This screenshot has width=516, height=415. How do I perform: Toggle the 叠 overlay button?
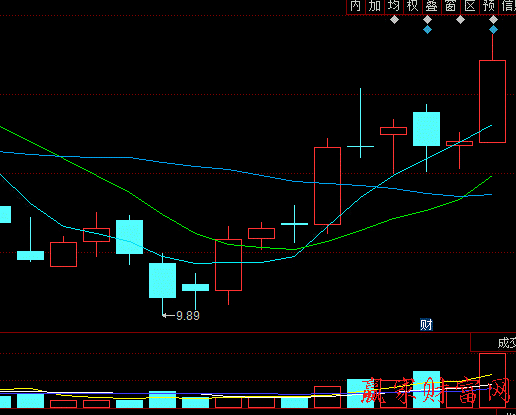pos(432,6)
